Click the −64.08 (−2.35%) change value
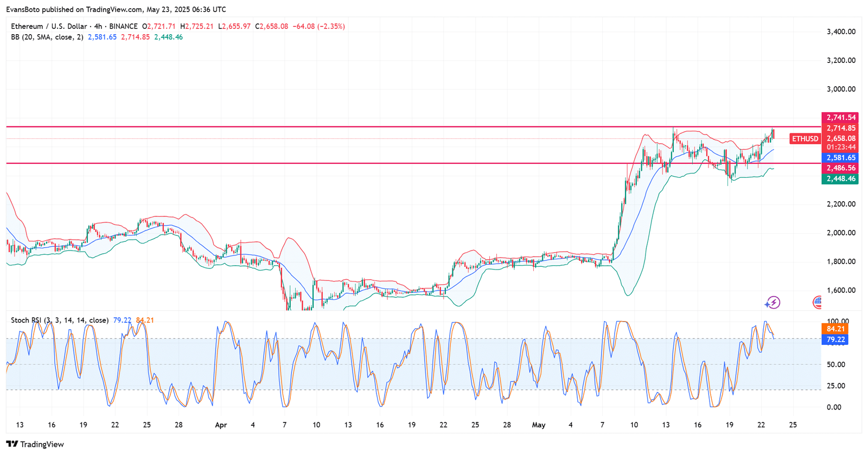This screenshot has width=868, height=455. (319, 26)
